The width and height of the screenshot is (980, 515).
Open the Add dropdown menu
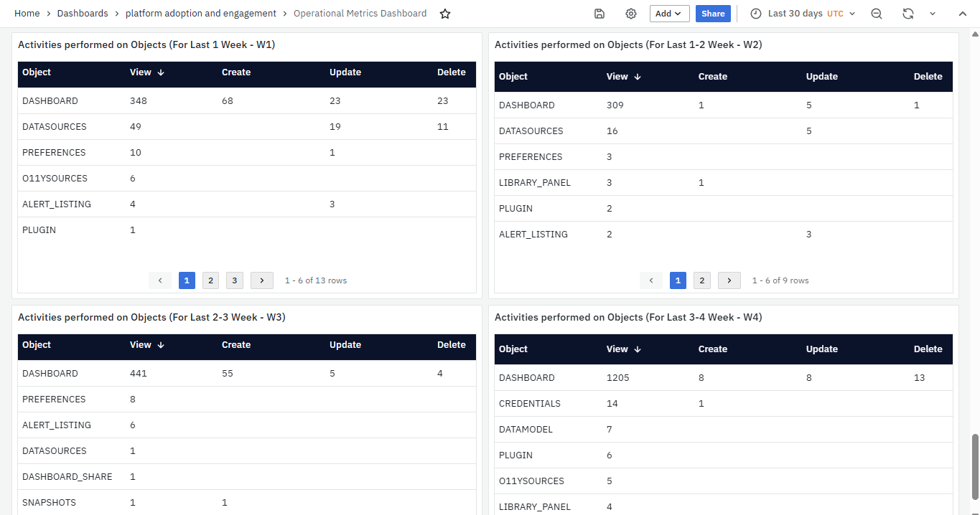click(x=669, y=14)
